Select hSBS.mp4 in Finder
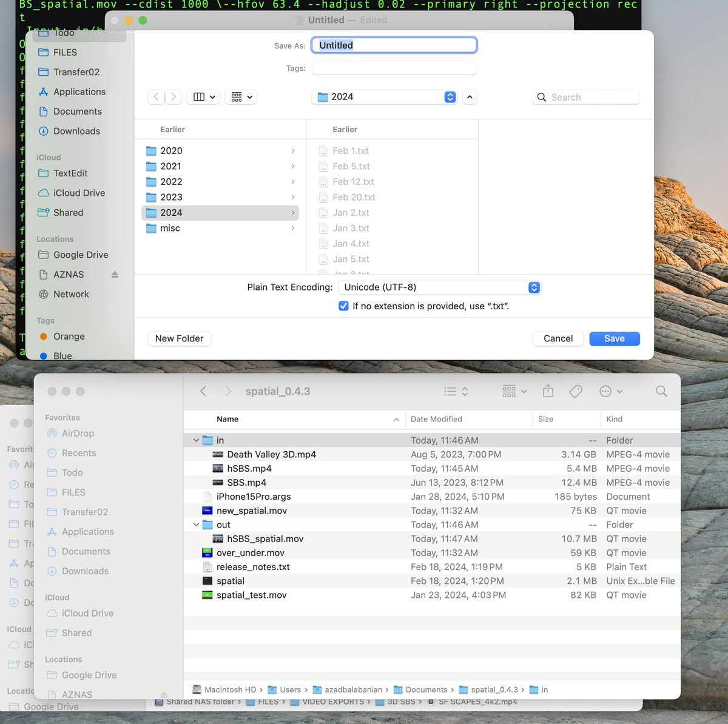The image size is (728, 724). coord(432,468)
